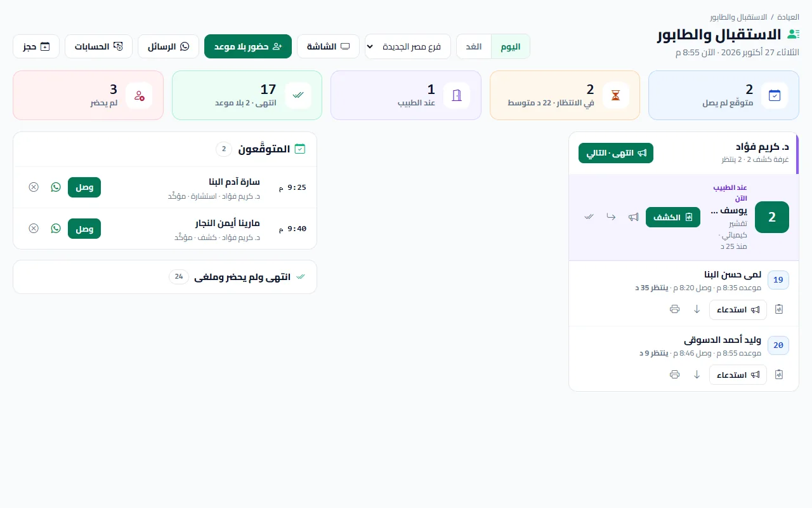Open the الشاشة display screen
812x508 pixels.
pos(328,46)
